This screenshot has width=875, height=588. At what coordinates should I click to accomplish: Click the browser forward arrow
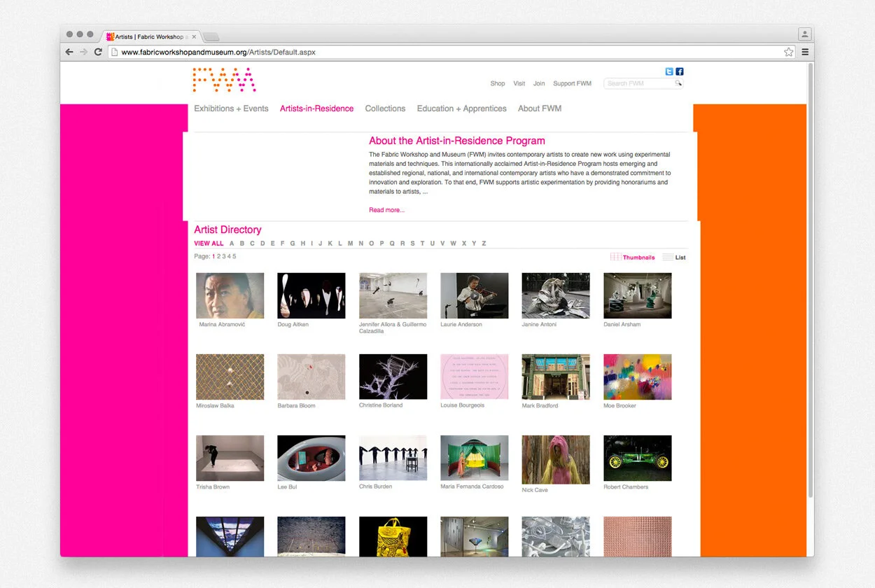click(x=84, y=52)
